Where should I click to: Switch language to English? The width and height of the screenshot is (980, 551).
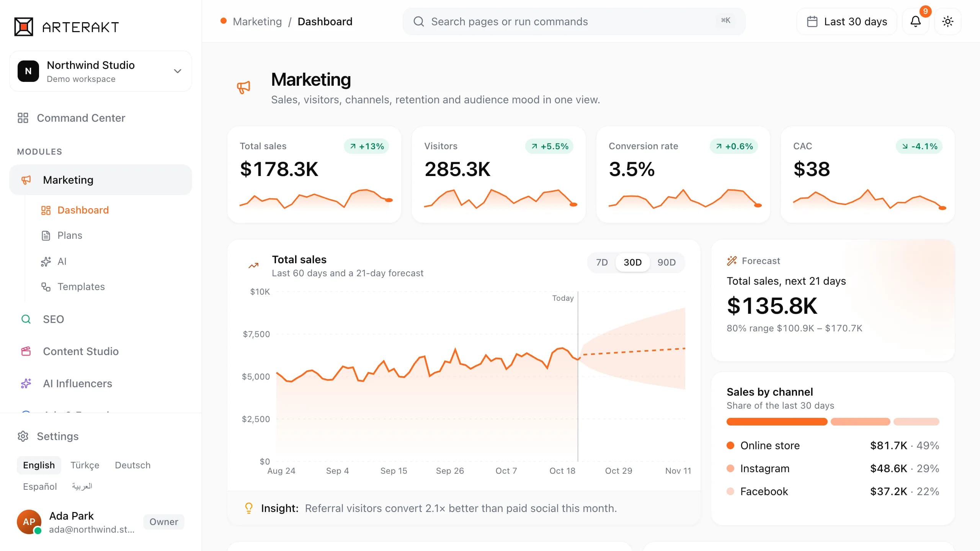point(39,465)
